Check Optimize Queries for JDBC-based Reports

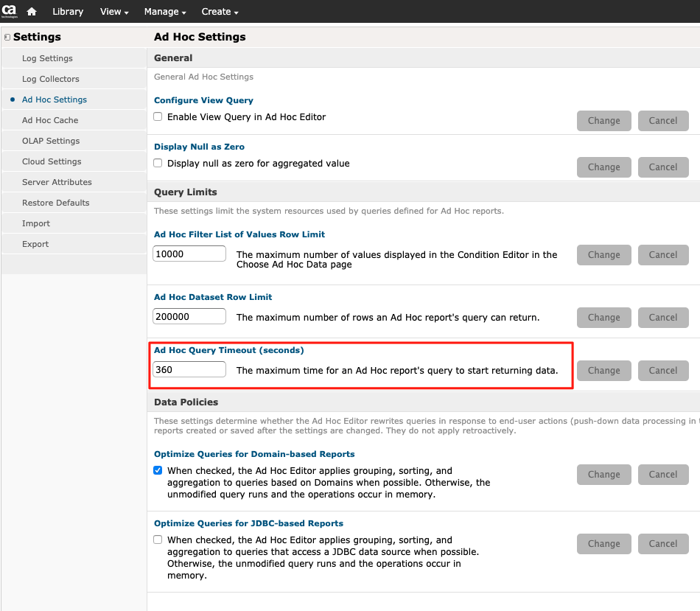click(x=158, y=540)
